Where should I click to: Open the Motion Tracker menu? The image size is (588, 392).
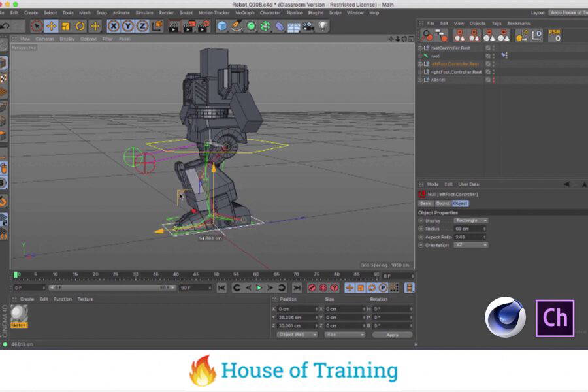(214, 13)
